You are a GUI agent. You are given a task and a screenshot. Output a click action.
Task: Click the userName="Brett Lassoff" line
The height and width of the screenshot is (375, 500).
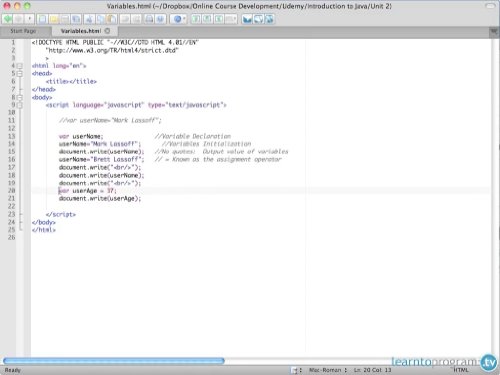(101, 159)
